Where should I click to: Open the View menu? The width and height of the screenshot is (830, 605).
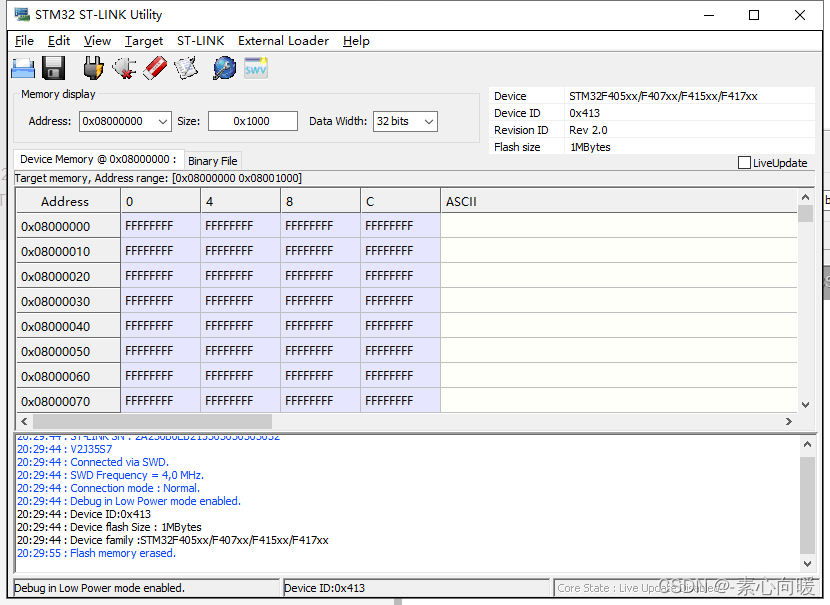pyautogui.click(x=97, y=41)
